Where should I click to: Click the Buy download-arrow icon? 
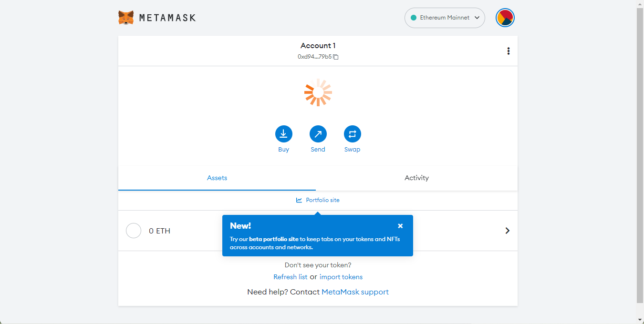283,134
